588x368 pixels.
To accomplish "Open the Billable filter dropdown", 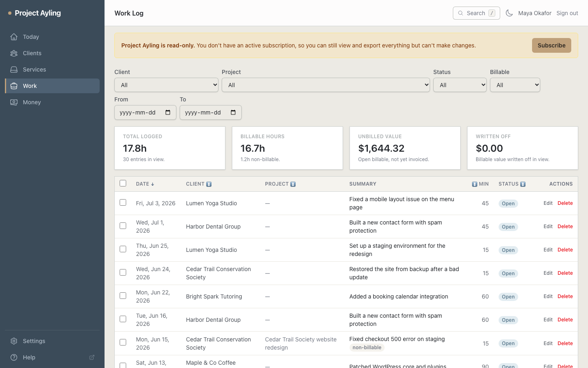I will coord(515,85).
